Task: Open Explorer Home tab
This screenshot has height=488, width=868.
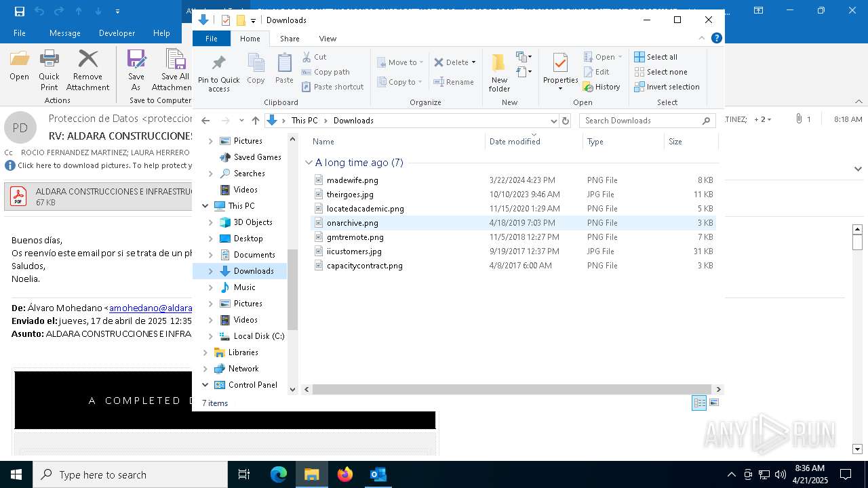Action: point(250,39)
